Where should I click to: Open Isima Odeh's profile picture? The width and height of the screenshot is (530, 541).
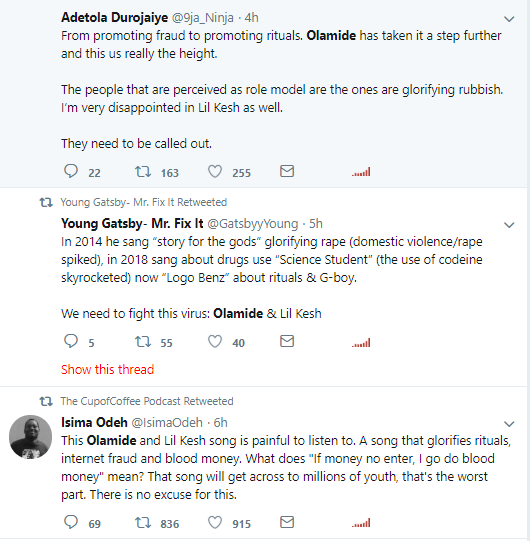coord(30,437)
